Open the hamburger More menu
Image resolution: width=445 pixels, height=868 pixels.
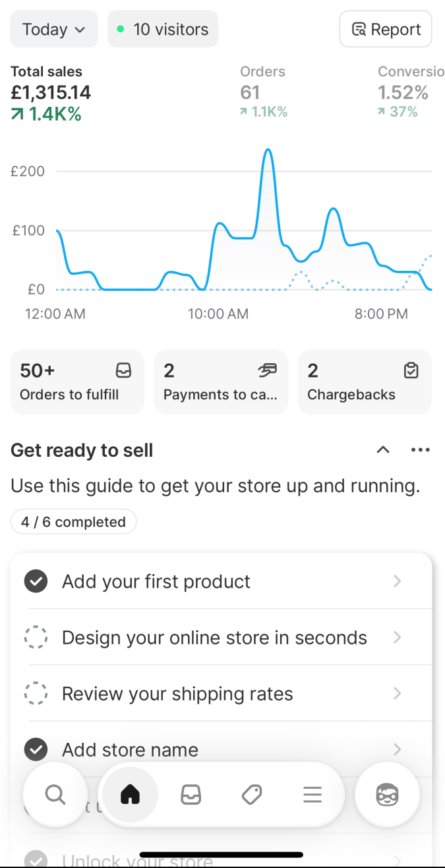(x=312, y=796)
